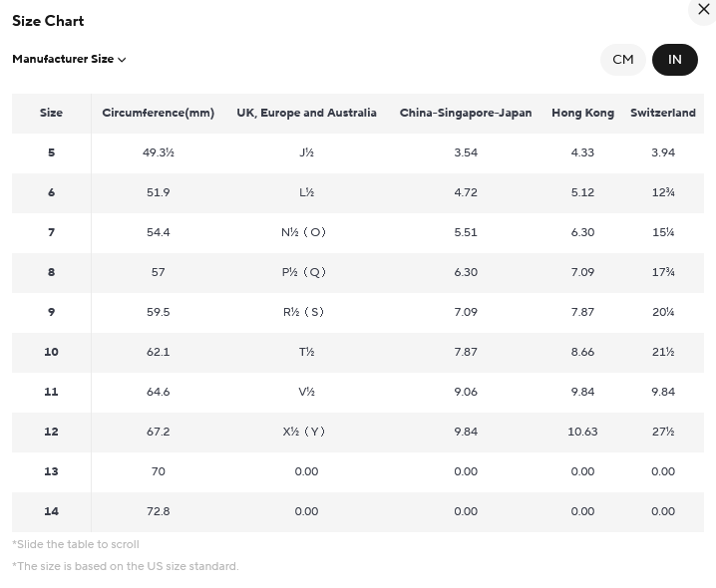716x588 pixels.
Task: Select size 5 row label
Action: (51, 152)
